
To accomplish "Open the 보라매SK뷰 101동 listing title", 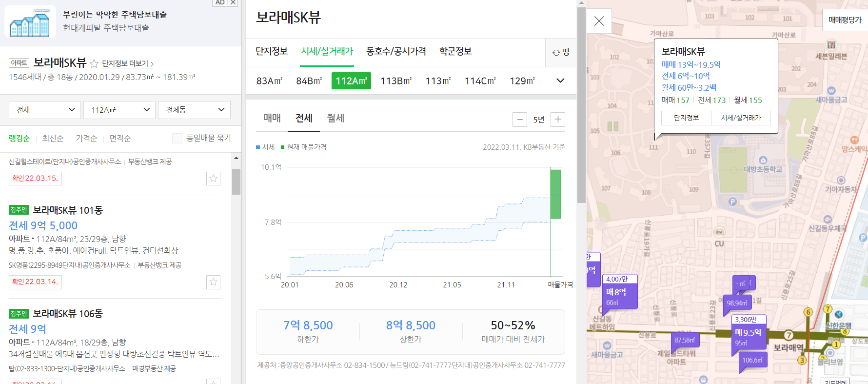I will tap(68, 210).
